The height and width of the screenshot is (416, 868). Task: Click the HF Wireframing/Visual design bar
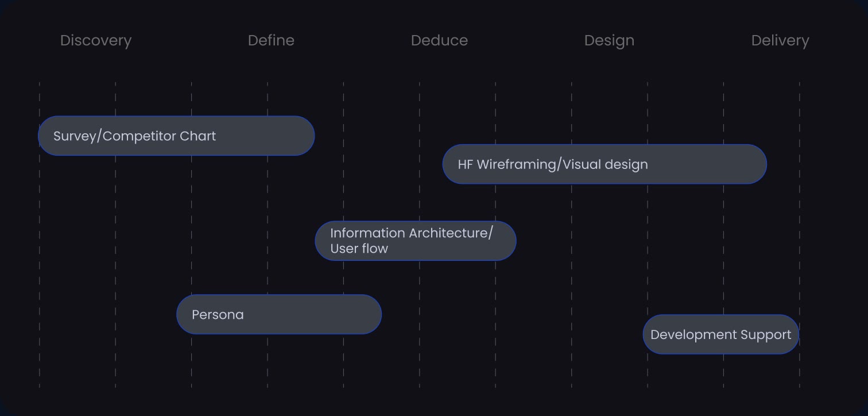604,164
